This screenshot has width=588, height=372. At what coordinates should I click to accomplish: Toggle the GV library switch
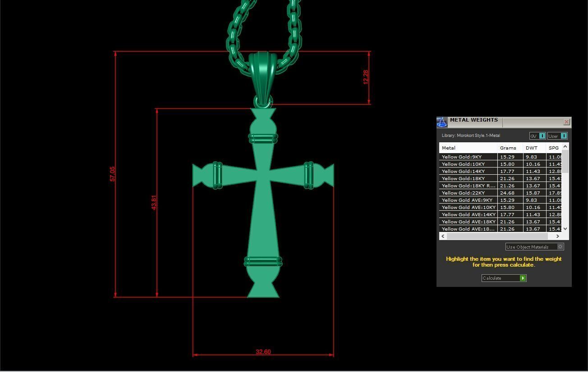pos(537,136)
